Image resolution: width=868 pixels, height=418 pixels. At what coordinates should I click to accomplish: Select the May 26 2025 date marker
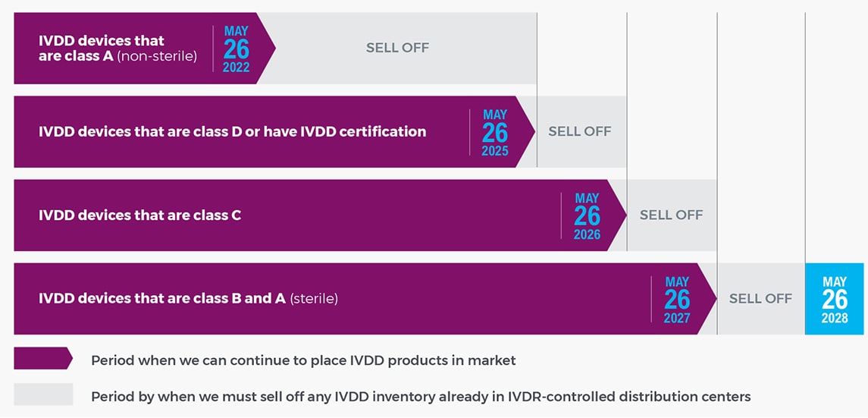click(x=495, y=133)
